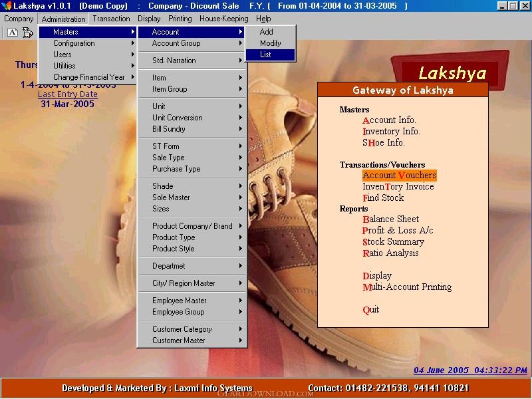Select Masters in Administration menu
The image size is (532, 399).
click(x=88, y=32)
